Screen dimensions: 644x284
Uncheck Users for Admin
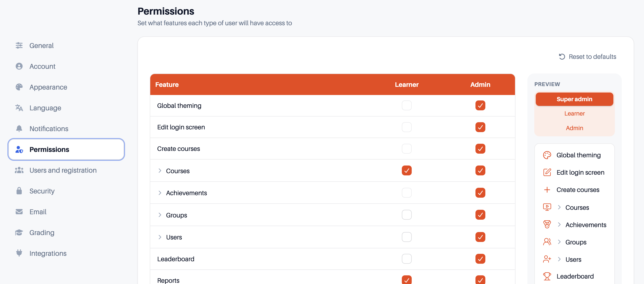480,237
